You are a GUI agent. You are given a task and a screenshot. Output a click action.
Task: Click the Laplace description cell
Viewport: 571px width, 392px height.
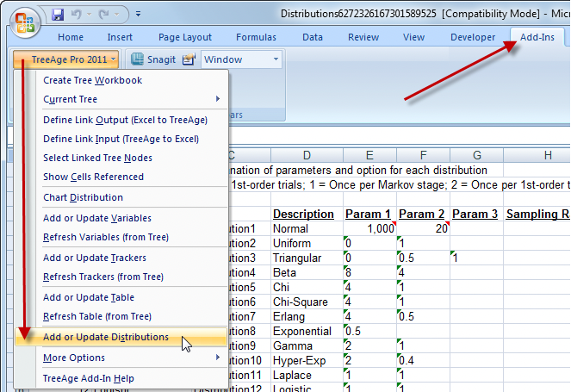click(307, 376)
